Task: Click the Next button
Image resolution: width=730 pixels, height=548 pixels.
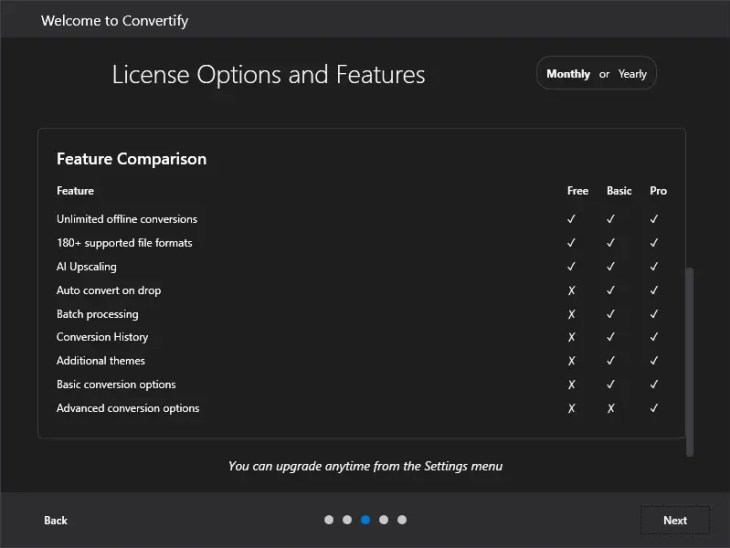Action: click(x=675, y=520)
